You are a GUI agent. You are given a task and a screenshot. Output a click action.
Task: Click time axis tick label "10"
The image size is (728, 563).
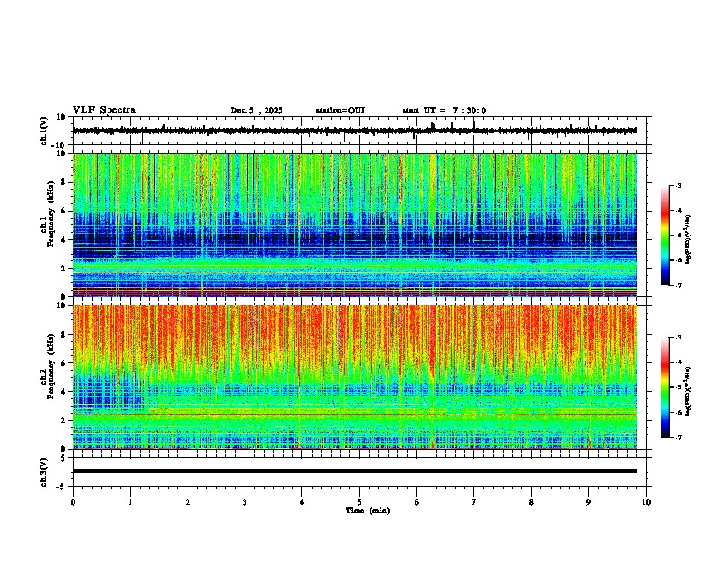click(646, 502)
